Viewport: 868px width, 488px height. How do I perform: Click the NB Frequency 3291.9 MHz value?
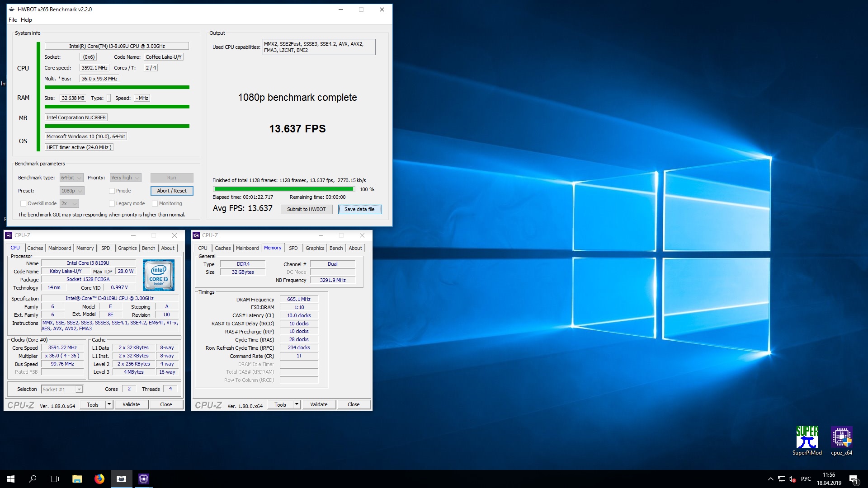(333, 280)
